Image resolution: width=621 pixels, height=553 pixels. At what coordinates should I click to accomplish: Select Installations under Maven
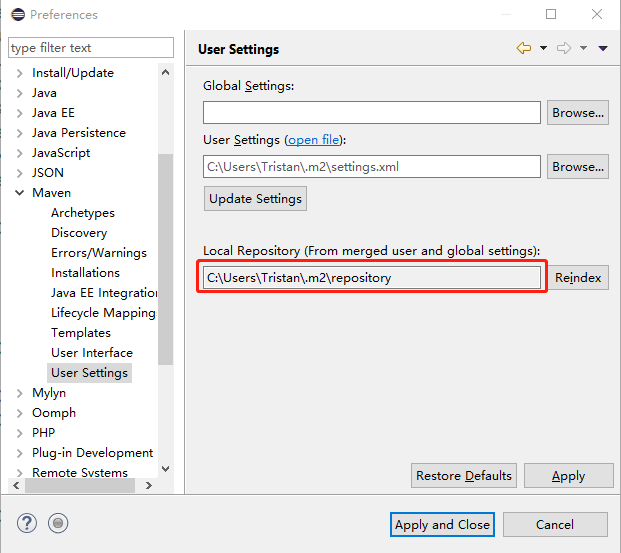tap(86, 273)
